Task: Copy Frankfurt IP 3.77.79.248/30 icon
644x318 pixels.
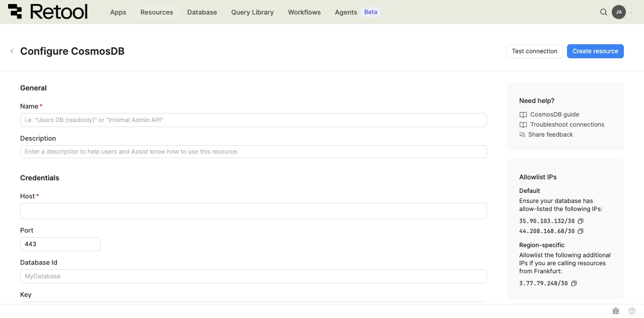Action: (x=574, y=283)
